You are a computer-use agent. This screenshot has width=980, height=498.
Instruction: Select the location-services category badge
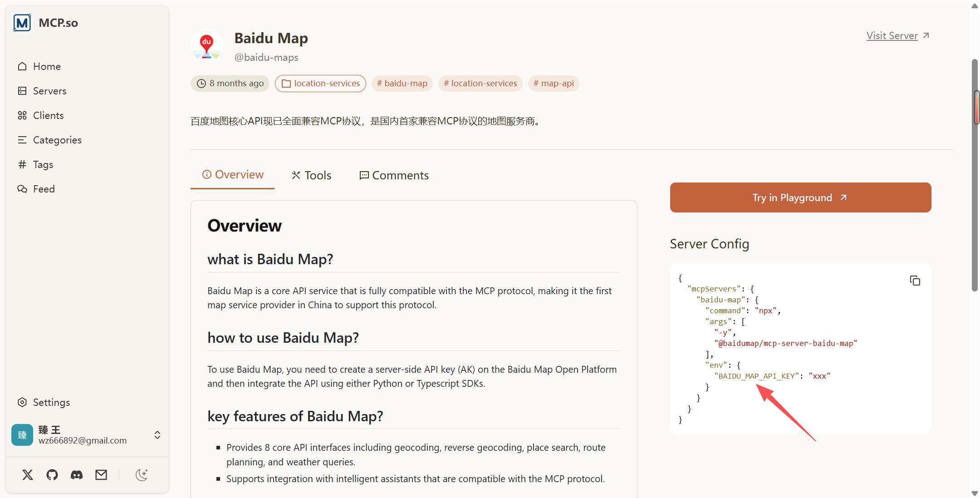tap(320, 84)
